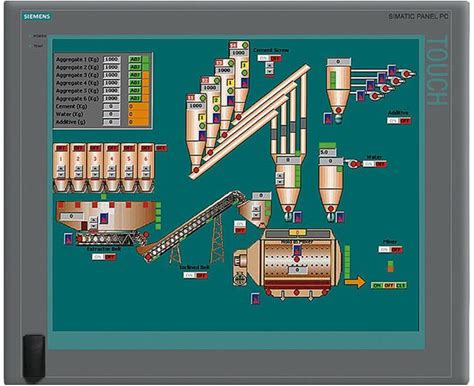Switch the Mixer ON/OFF toggle
Screen dimensions: 474x386
click(x=390, y=249)
